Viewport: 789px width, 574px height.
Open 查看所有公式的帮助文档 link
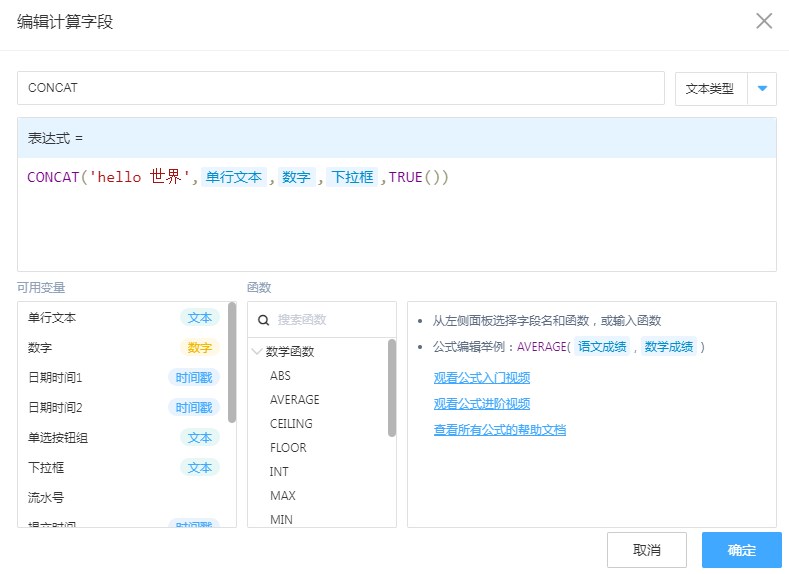[499, 430]
